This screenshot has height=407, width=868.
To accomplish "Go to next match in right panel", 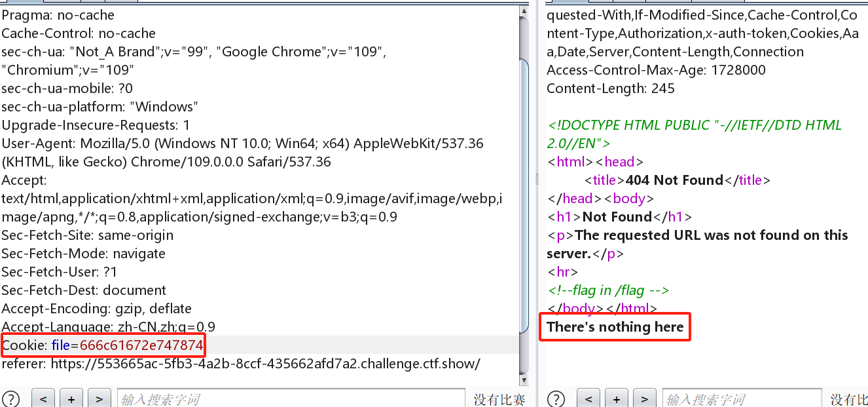I will click(x=644, y=398).
